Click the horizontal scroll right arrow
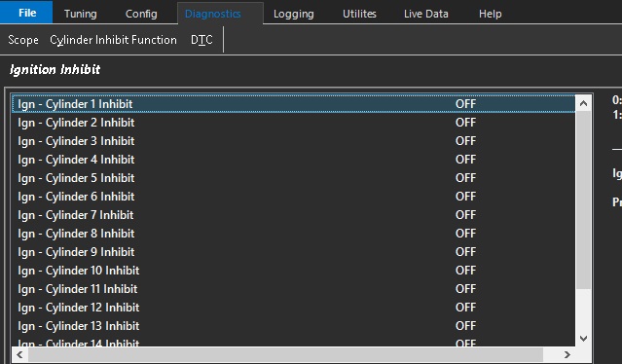The width and height of the screenshot is (622, 364). (x=567, y=354)
